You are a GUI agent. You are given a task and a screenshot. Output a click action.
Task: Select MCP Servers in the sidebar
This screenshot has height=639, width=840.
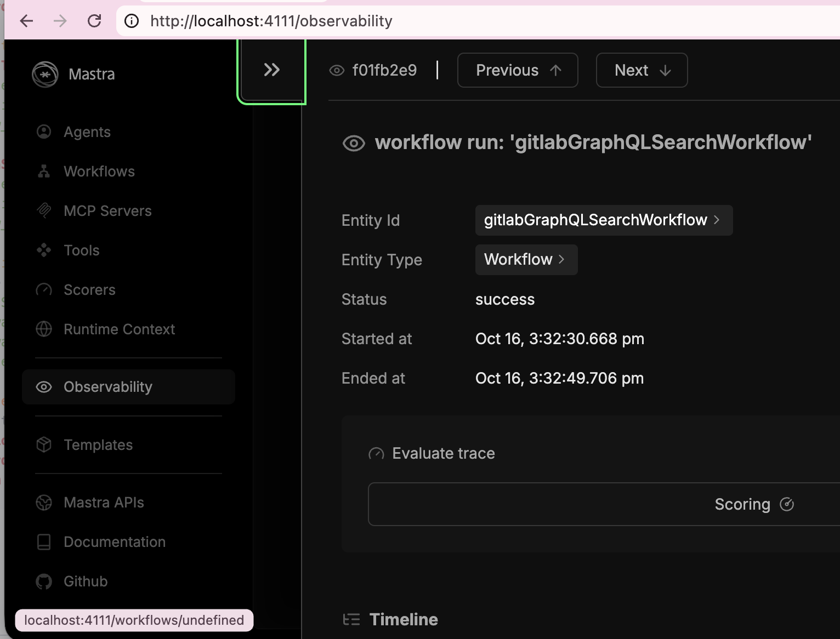(107, 211)
